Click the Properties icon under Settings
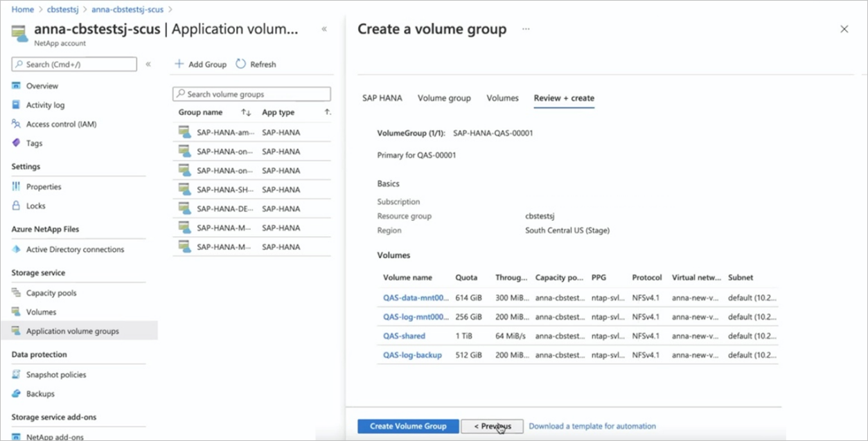 17,187
